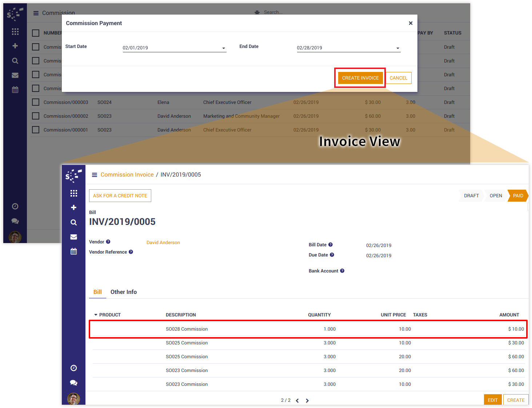532x408 pixels.
Task: Open search magnifier in invoice sidebar
Action: [73, 222]
